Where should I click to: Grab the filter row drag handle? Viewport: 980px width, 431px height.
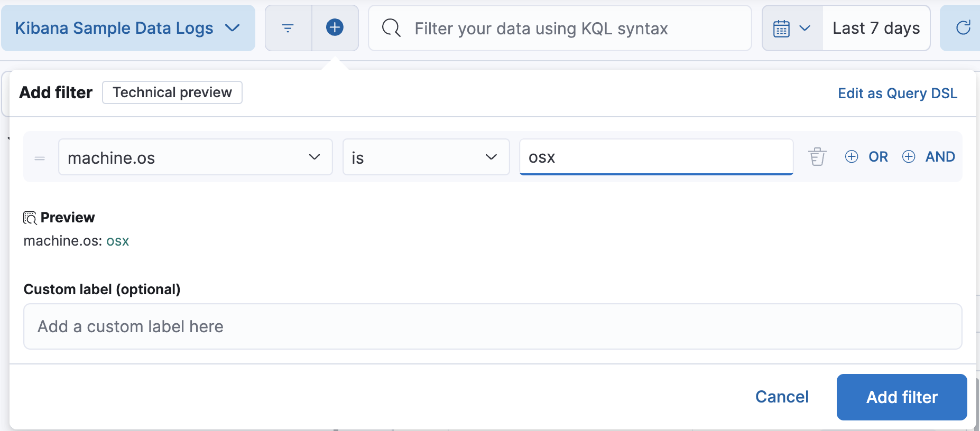pos(40,158)
